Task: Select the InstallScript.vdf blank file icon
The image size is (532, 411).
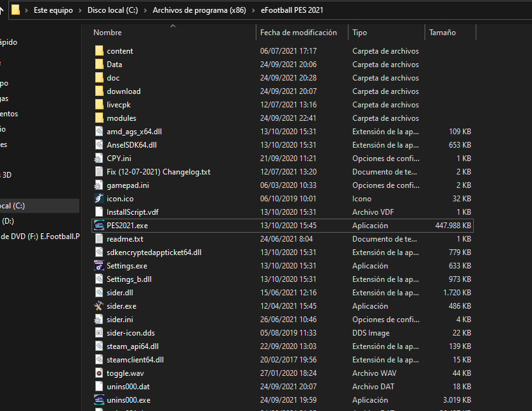Action: [x=99, y=212]
